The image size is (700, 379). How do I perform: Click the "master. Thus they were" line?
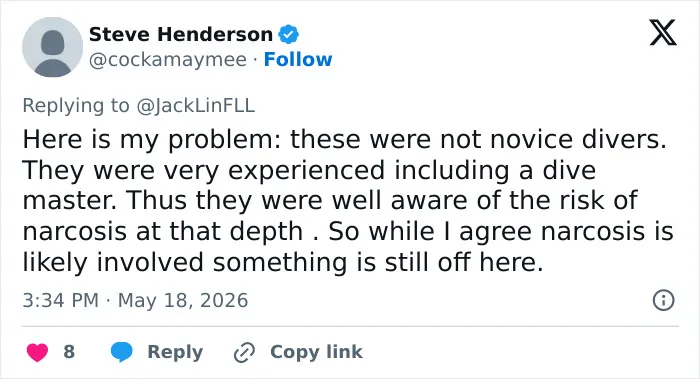coord(329,200)
